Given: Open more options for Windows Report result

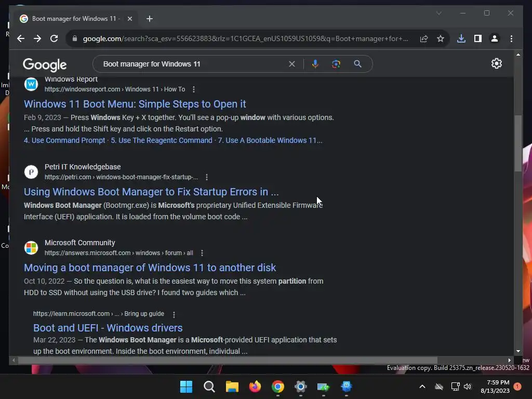Looking at the screenshot, I should (x=194, y=89).
